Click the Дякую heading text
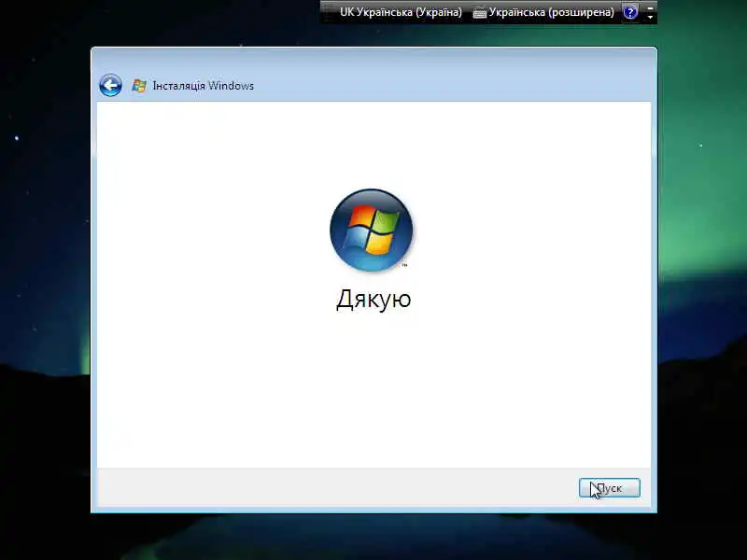The width and height of the screenshot is (747, 560). tap(373, 300)
